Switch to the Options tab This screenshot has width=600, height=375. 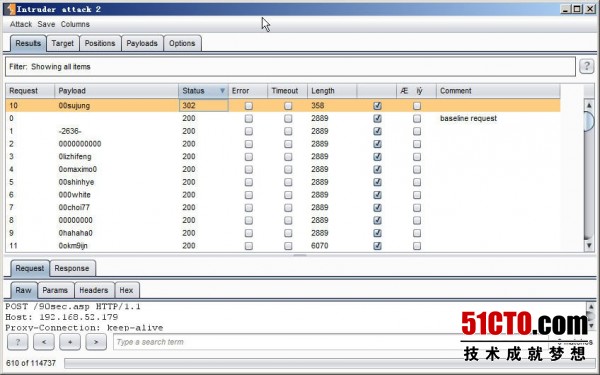182,43
